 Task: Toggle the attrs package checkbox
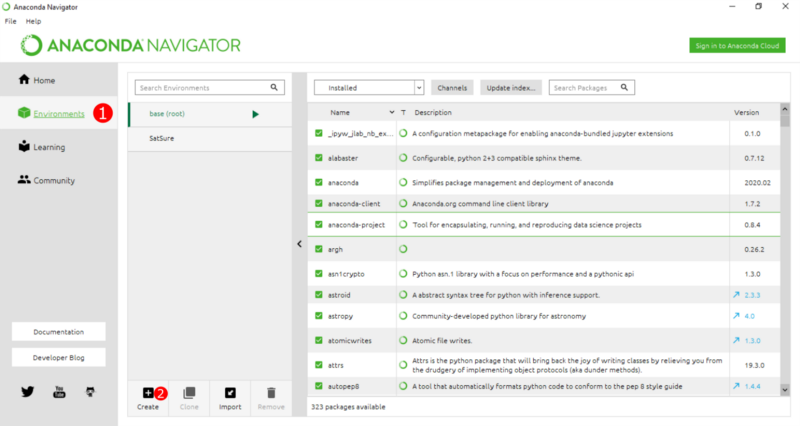tap(319, 365)
